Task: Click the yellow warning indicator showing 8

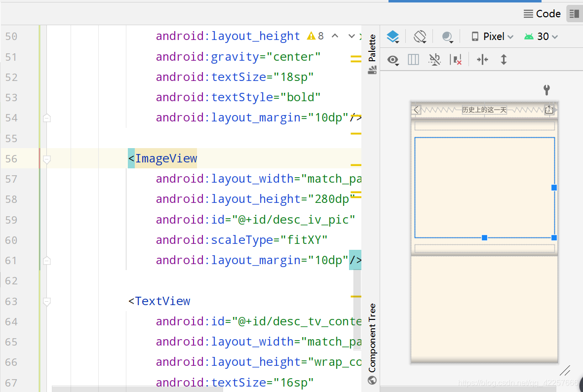Action: (315, 36)
